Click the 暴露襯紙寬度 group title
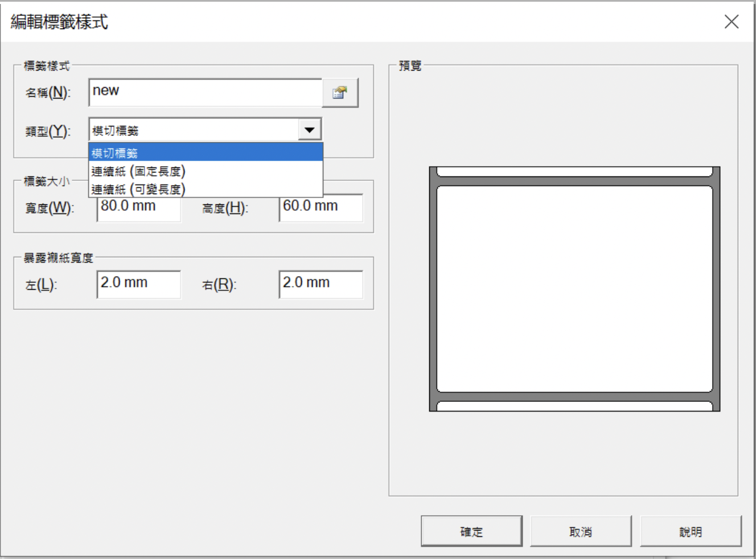 click(x=58, y=258)
